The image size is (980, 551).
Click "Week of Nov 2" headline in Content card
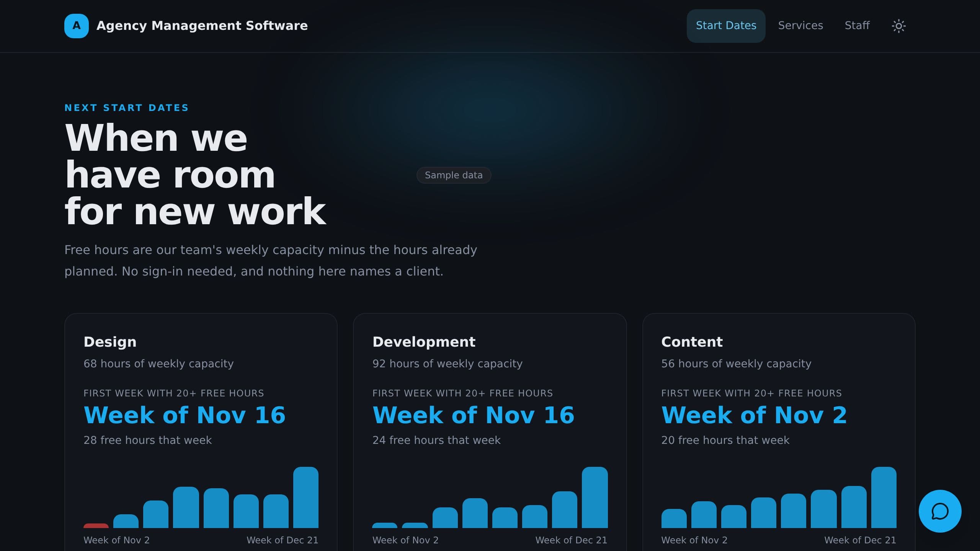pos(754,415)
